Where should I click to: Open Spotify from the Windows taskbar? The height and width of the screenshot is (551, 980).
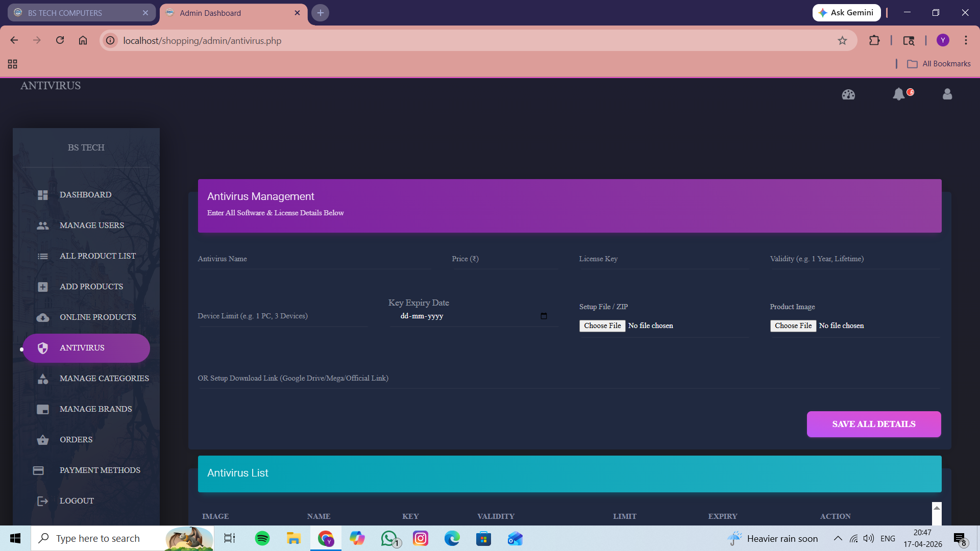coord(262,539)
